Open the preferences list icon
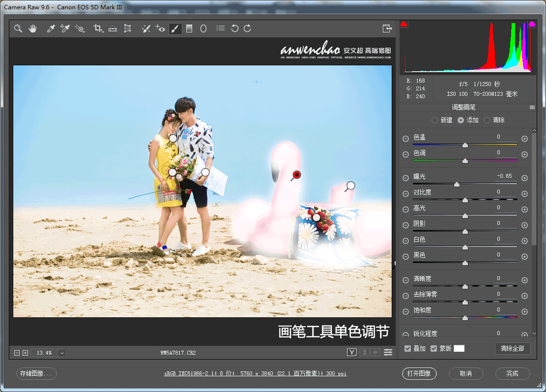The width and height of the screenshot is (546, 392). pyautogui.click(x=221, y=28)
